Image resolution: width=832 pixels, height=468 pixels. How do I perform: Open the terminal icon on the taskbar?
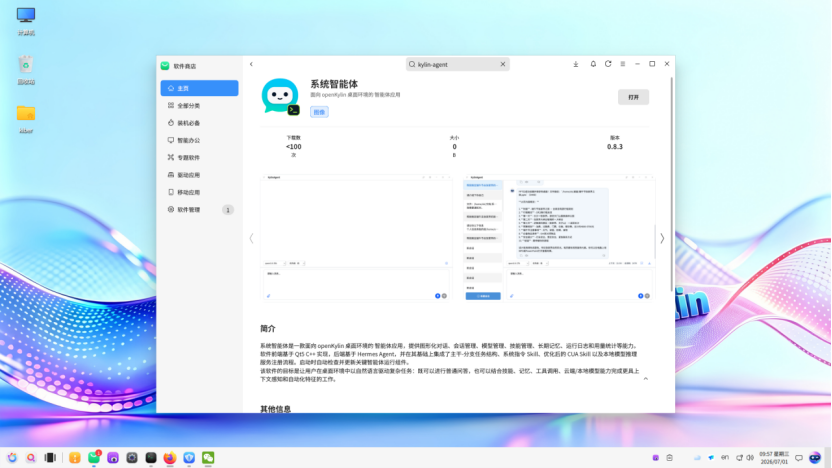tap(151, 457)
